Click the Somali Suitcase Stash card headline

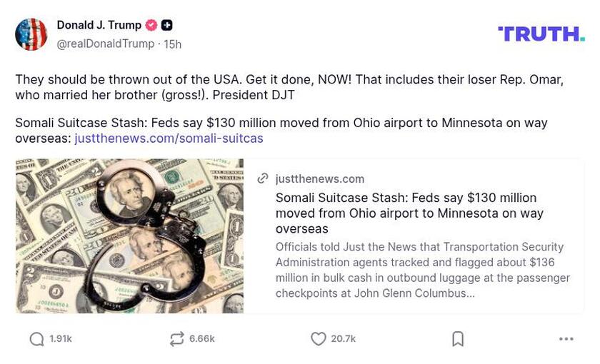tap(409, 213)
